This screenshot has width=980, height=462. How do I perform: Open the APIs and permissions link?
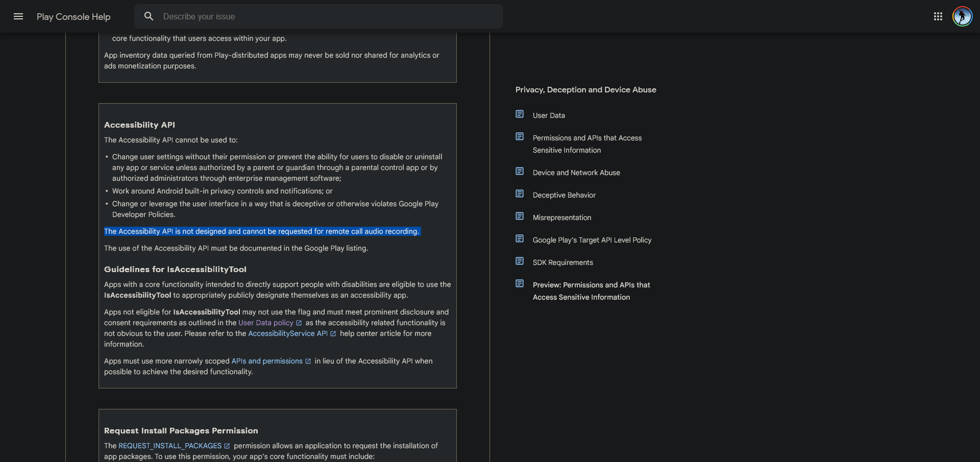click(x=266, y=361)
